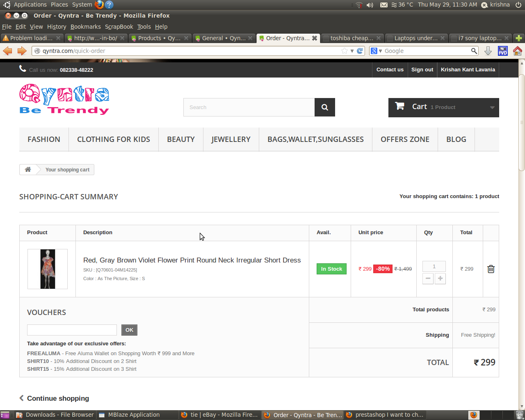This screenshot has width=525, height=420.
Task: Open the BAGS,WALLET,SUNGLASSES category
Action: (x=315, y=139)
